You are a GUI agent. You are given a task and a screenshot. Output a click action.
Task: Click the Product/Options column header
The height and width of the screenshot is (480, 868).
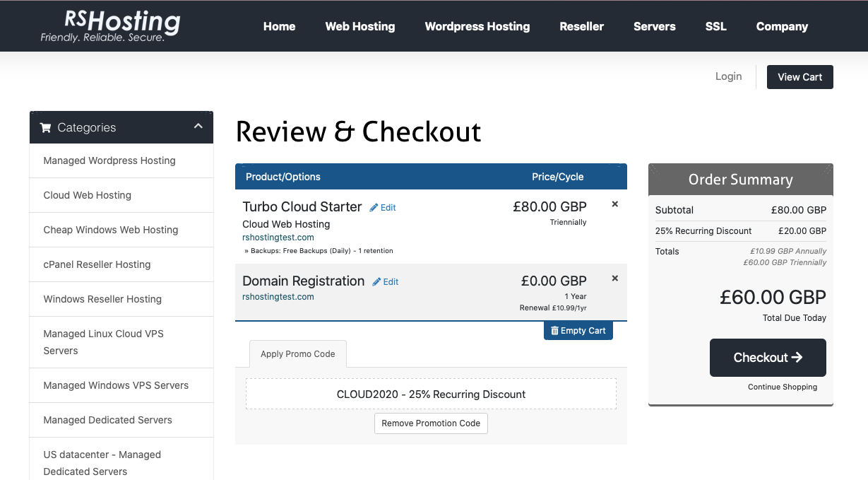[x=283, y=177]
